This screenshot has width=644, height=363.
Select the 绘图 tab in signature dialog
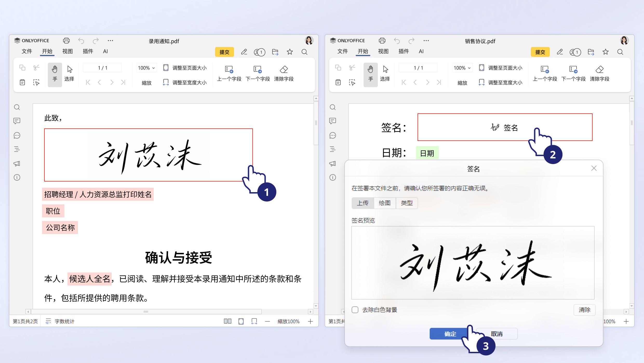tap(385, 203)
